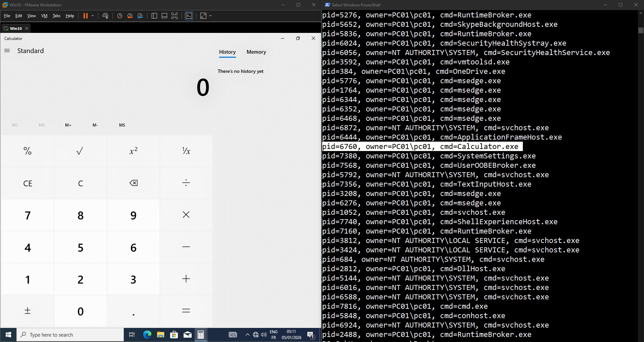Open Calculator hamburger navigation menu

click(7, 51)
